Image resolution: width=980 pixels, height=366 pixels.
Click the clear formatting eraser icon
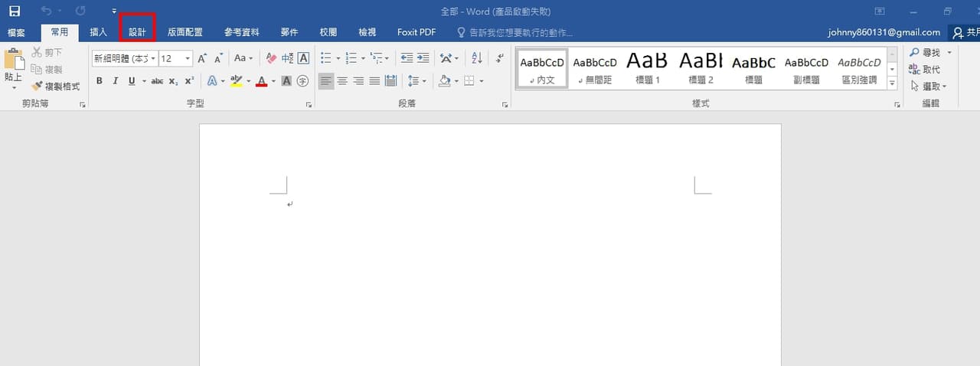point(270,58)
